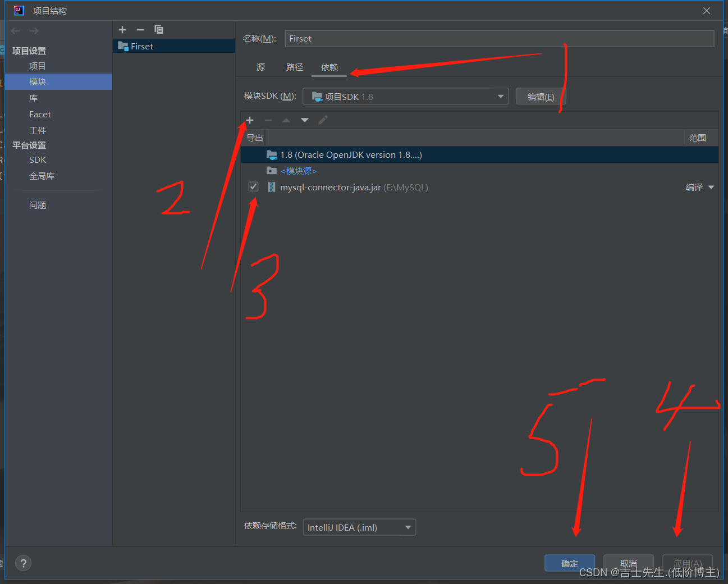Select 全局库 in sidebar
The height and width of the screenshot is (584, 728).
tap(42, 176)
